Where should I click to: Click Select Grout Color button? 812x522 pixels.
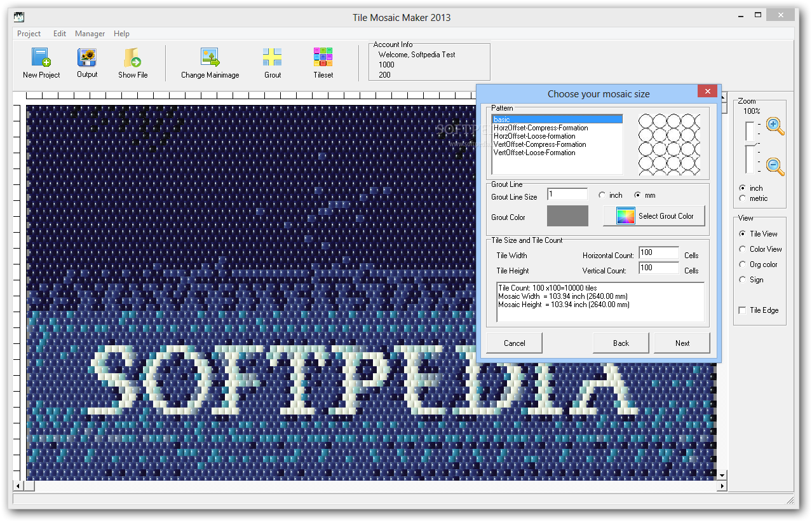pos(654,216)
